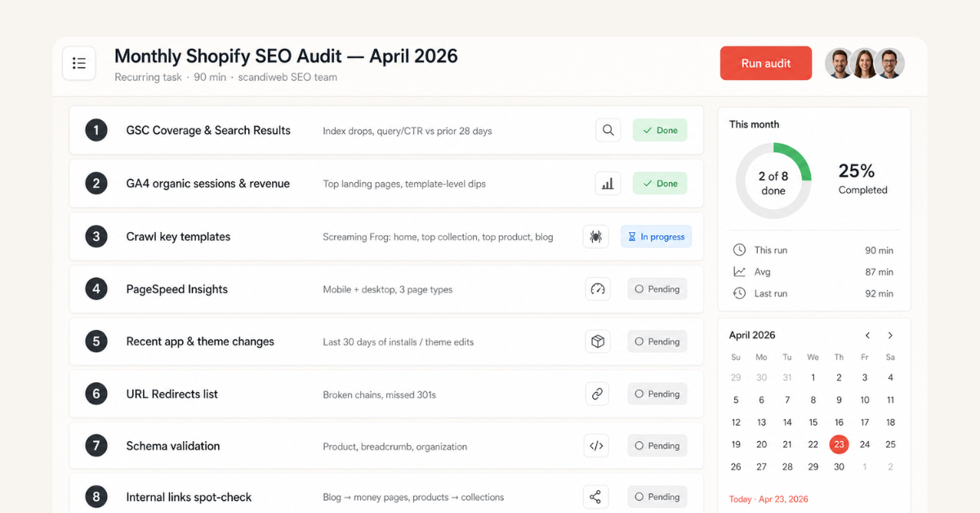Open the This month summary panel header

754,124
